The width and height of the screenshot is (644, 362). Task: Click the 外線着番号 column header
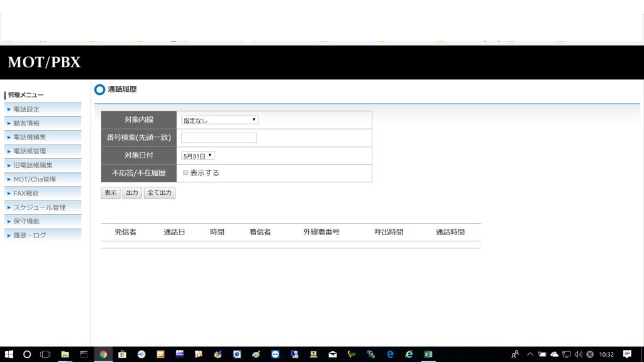point(321,232)
